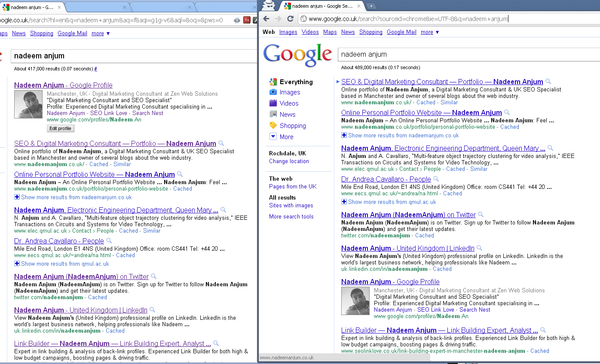Switch to the second blank tab in left window
This screenshot has width=600, height=364.
pyautogui.click(x=161, y=7)
